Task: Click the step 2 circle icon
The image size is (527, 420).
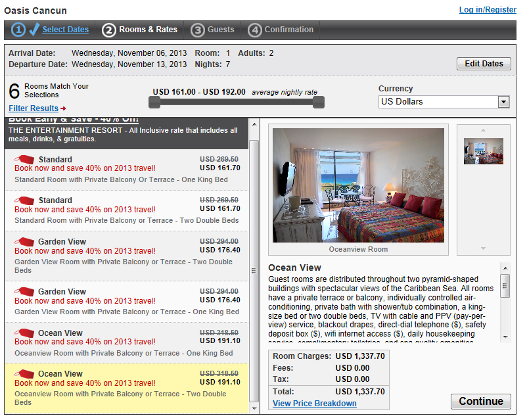Action: point(109,30)
